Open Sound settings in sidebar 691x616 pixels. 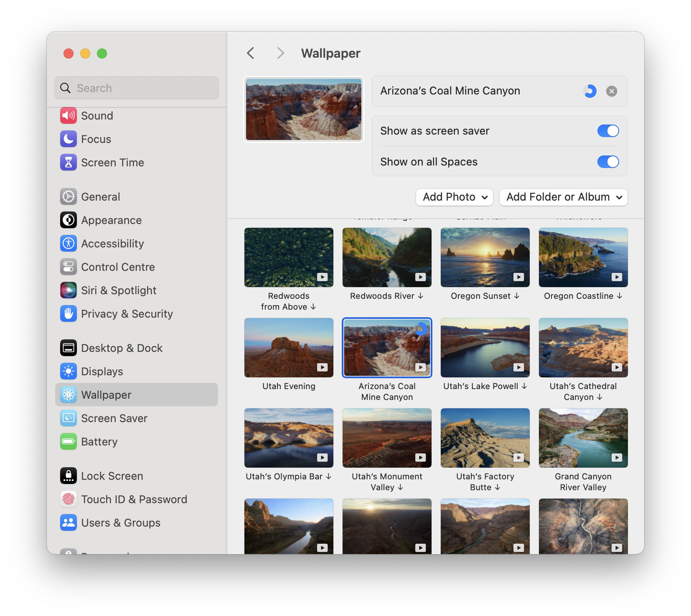pyautogui.click(x=137, y=116)
